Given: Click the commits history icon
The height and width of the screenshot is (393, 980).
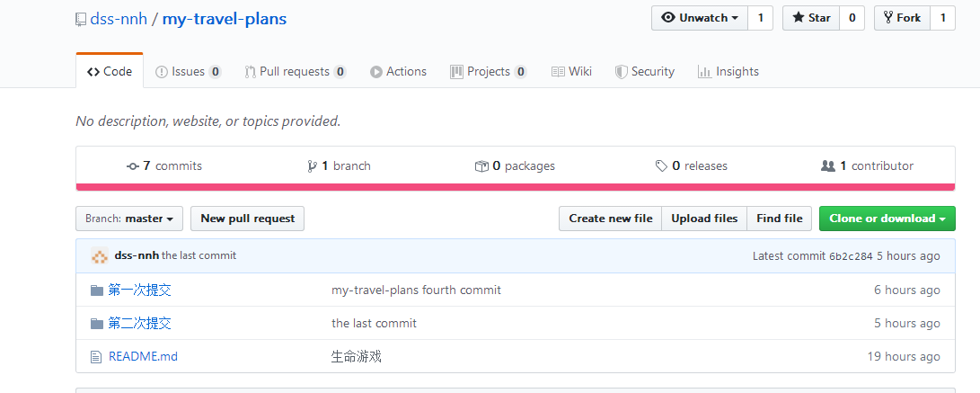Looking at the screenshot, I should point(133,166).
